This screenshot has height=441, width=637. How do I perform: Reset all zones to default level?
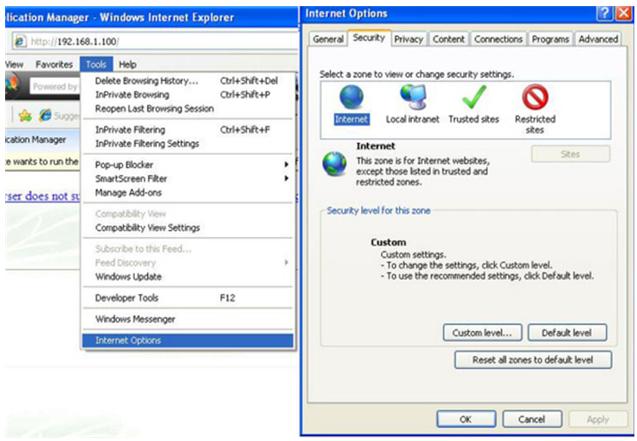533,360
